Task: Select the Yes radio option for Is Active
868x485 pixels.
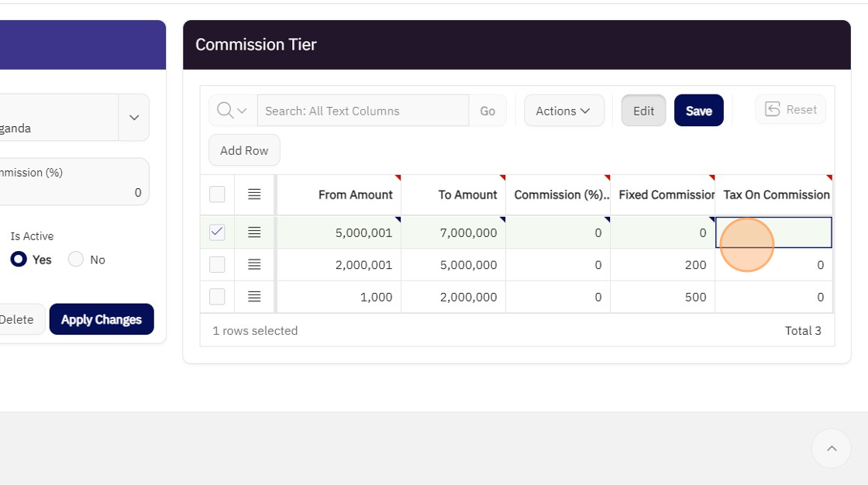Action: pos(19,260)
